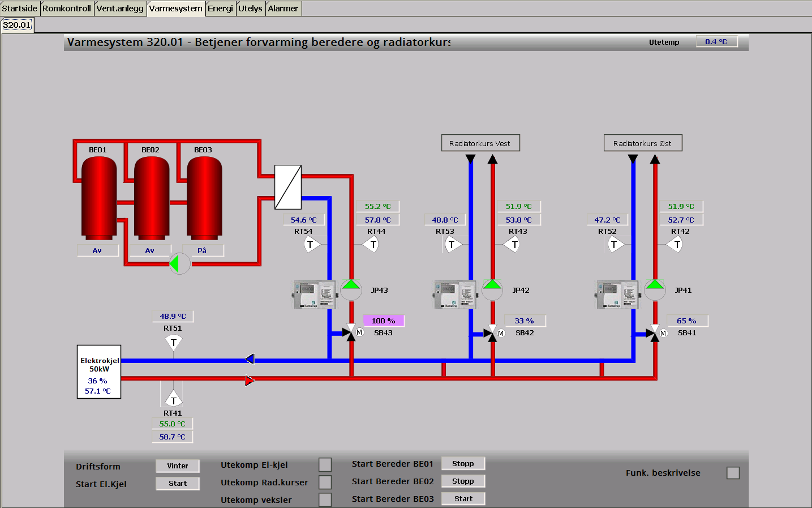Click the RT41 setpoint 55.0 °C
Screen dimensions: 812x508
click(173, 424)
